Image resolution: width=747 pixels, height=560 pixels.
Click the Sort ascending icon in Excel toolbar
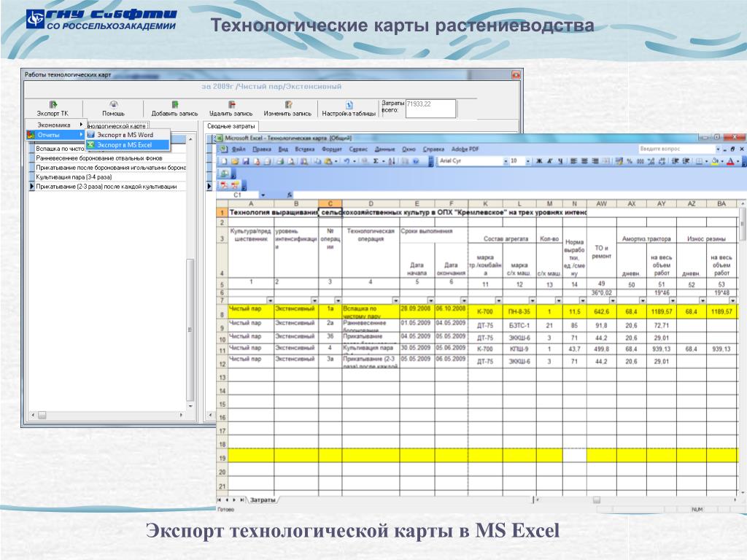click(391, 161)
